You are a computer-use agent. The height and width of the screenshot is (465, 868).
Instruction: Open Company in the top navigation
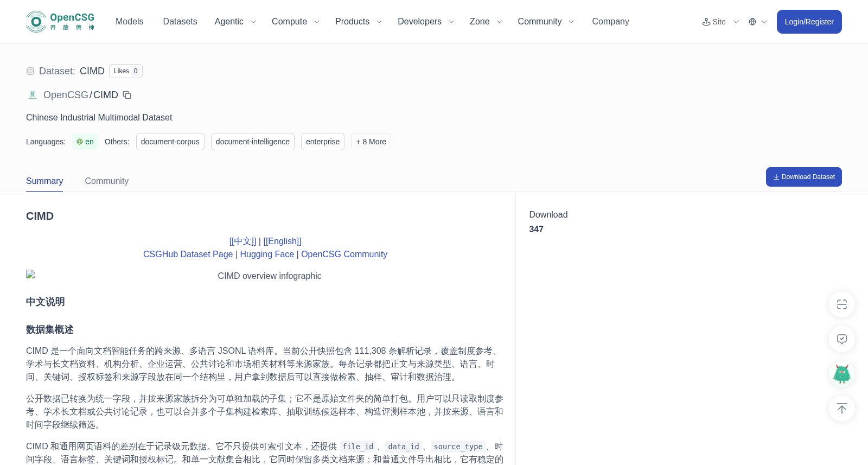coord(610,22)
